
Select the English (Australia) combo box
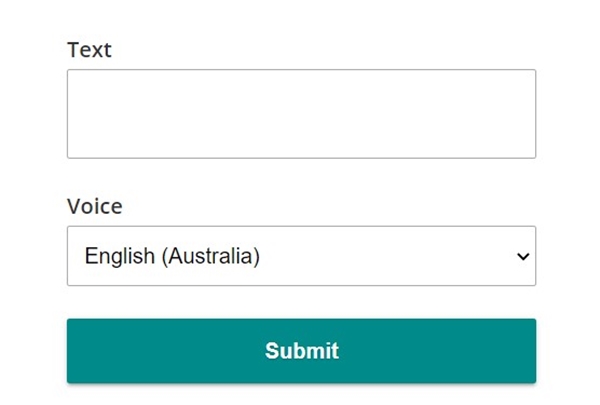302,256
